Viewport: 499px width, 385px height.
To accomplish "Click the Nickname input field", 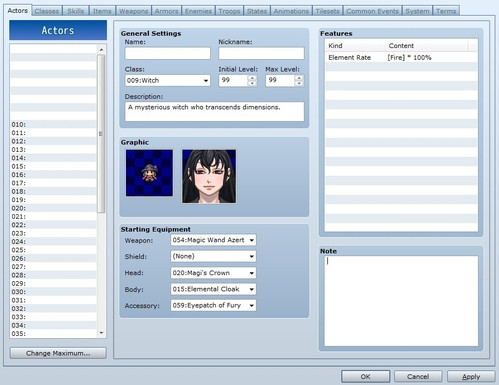I will (x=261, y=53).
